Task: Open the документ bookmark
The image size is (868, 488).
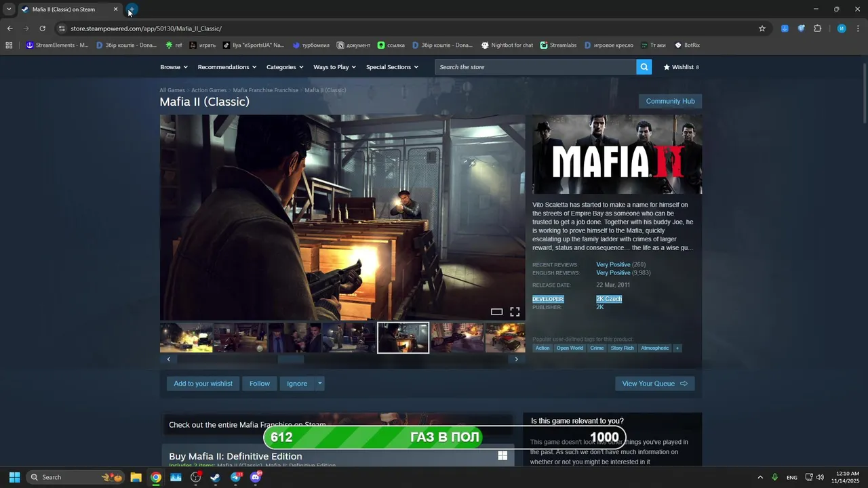Action: (353, 45)
